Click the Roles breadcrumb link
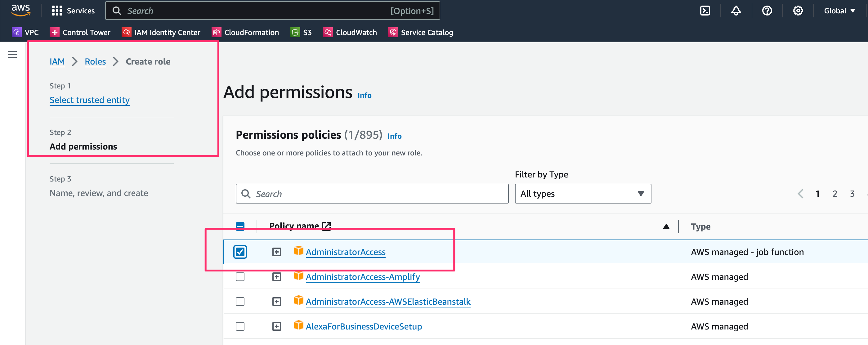This screenshot has width=868, height=345. (x=95, y=62)
